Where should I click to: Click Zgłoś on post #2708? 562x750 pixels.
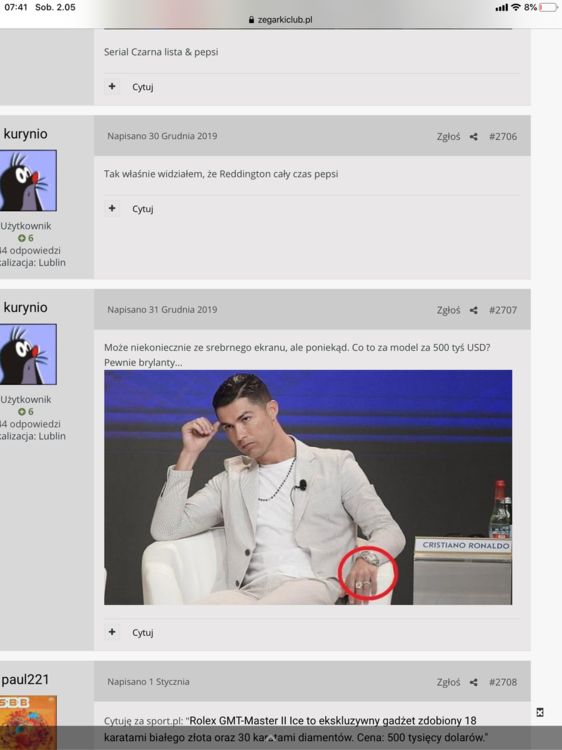[x=448, y=682]
